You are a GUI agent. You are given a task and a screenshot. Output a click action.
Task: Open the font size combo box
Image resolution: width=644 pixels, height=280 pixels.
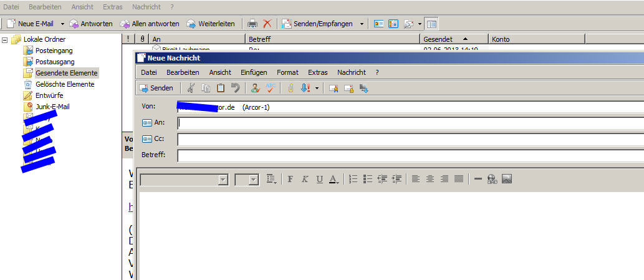pyautogui.click(x=247, y=180)
